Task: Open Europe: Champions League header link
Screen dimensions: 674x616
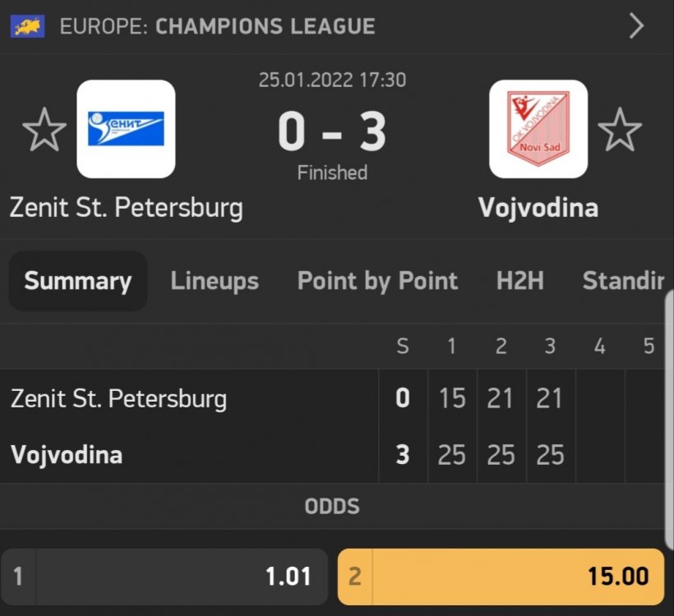Action: point(218,26)
